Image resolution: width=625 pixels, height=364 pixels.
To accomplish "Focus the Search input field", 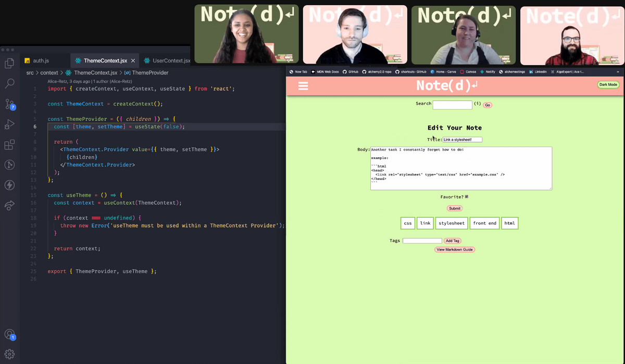I will [x=453, y=105].
